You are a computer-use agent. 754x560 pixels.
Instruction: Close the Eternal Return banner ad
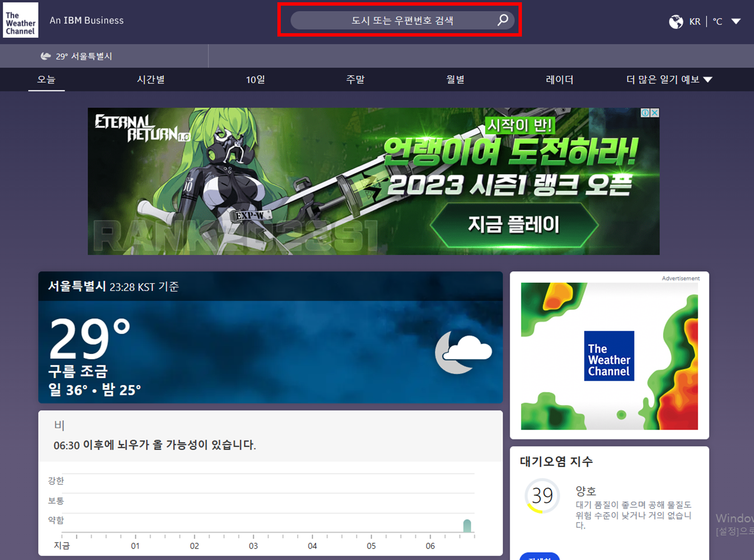(x=655, y=113)
